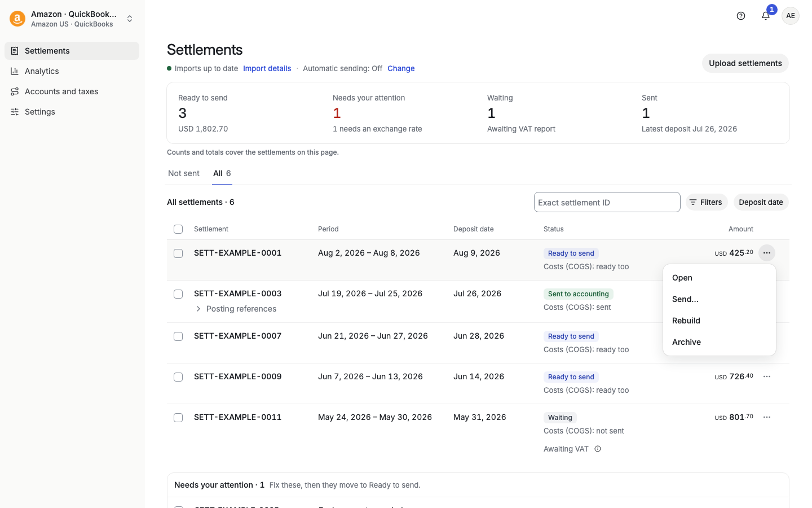This screenshot has width=812, height=508.
Task: Click the Upload settlements button
Action: click(x=745, y=63)
